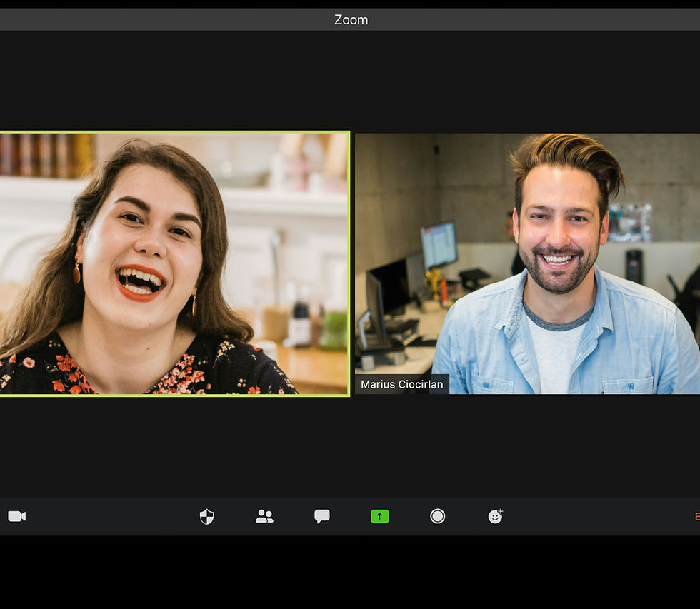Open the Reactions emoji picker

[496, 516]
